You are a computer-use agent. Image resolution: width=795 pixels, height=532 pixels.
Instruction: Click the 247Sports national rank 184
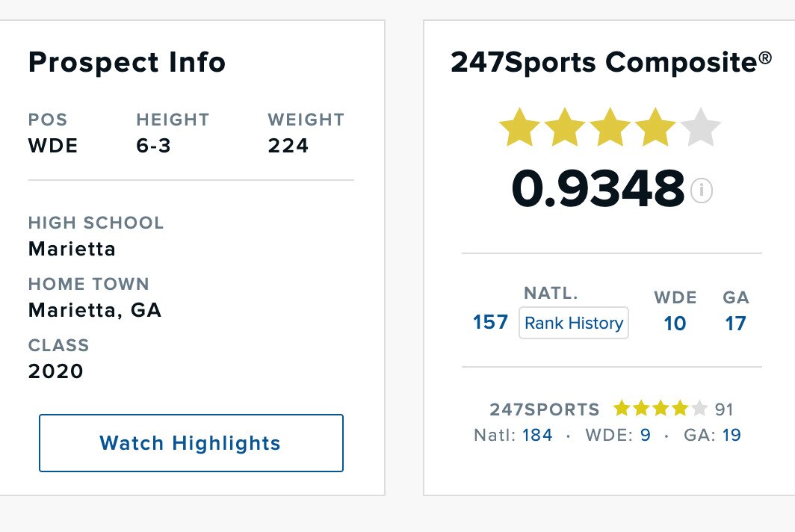[x=537, y=435]
